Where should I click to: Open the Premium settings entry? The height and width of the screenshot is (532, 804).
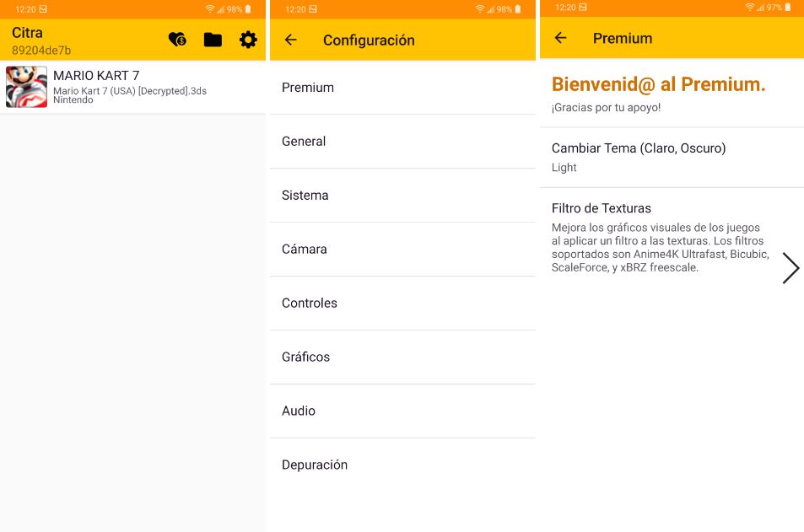402,88
